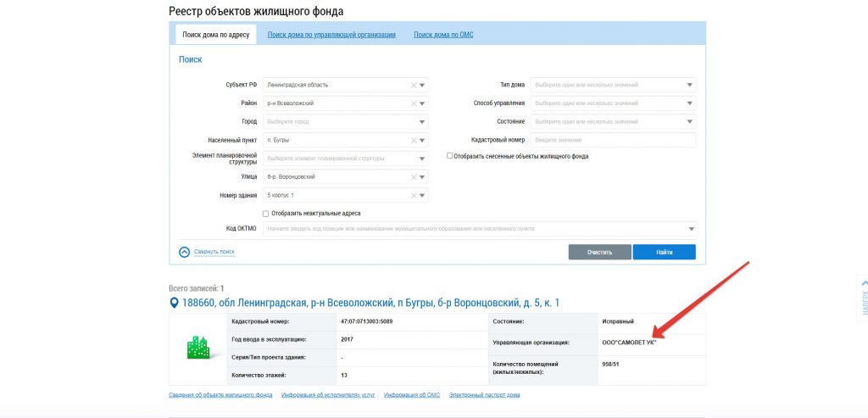This screenshot has width=868, height=418.
Task: Open Информация об исполнителях услуг link
Action: [x=328, y=395]
